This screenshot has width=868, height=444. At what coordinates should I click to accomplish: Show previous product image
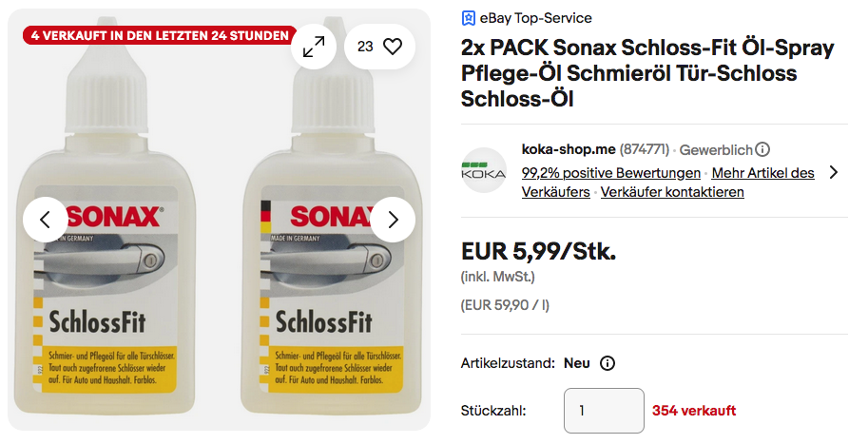(46, 220)
